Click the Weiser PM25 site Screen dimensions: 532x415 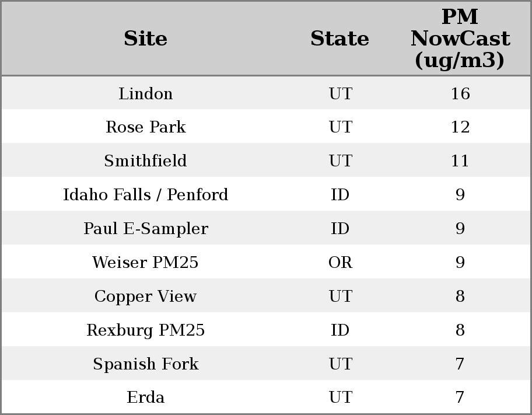[x=145, y=262]
